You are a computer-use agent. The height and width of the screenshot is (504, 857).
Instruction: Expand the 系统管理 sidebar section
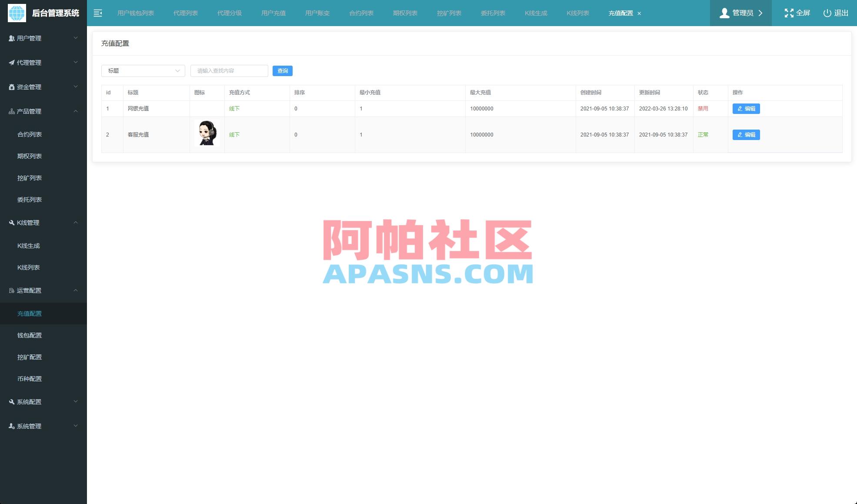(43, 426)
